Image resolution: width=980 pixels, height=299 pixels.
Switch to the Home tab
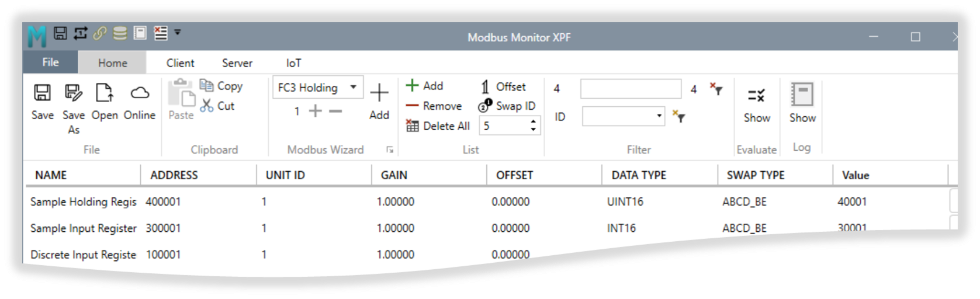[x=113, y=62]
